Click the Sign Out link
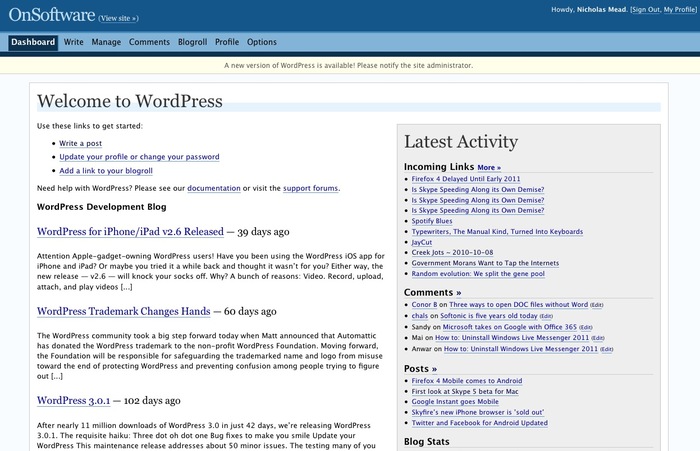 click(x=646, y=9)
